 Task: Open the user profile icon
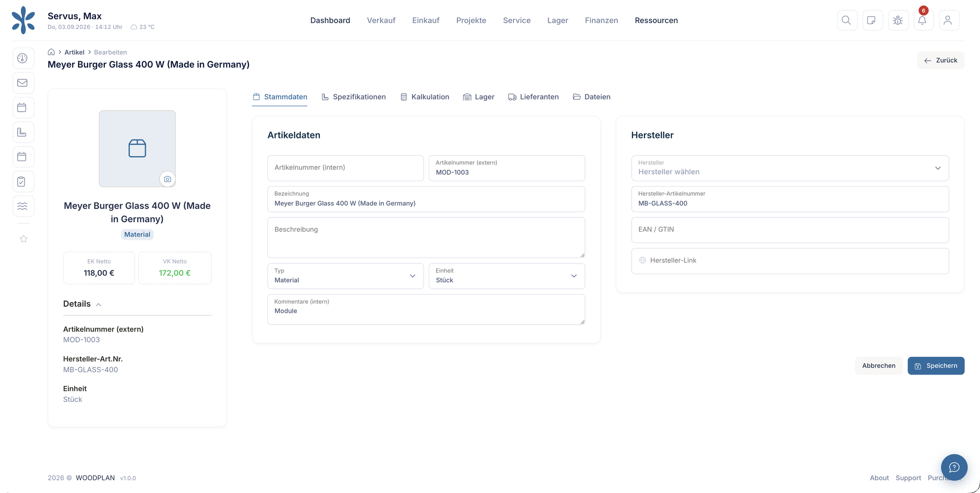coord(949,21)
